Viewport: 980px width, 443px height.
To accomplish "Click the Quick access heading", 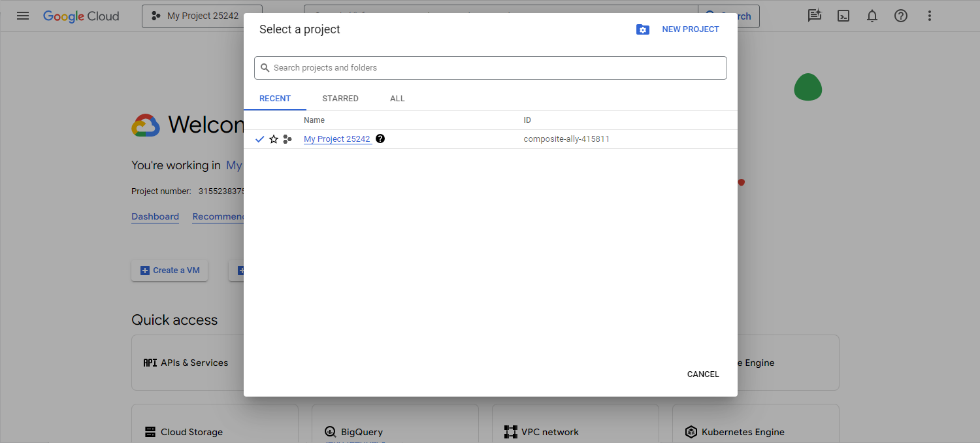I will click(174, 320).
